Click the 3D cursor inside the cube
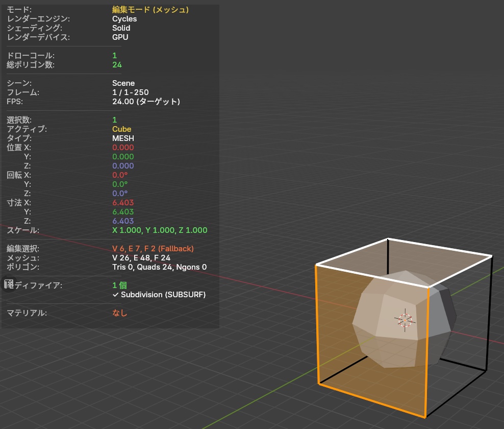The width and height of the screenshot is (504, 429). click(x=405, y=320)
